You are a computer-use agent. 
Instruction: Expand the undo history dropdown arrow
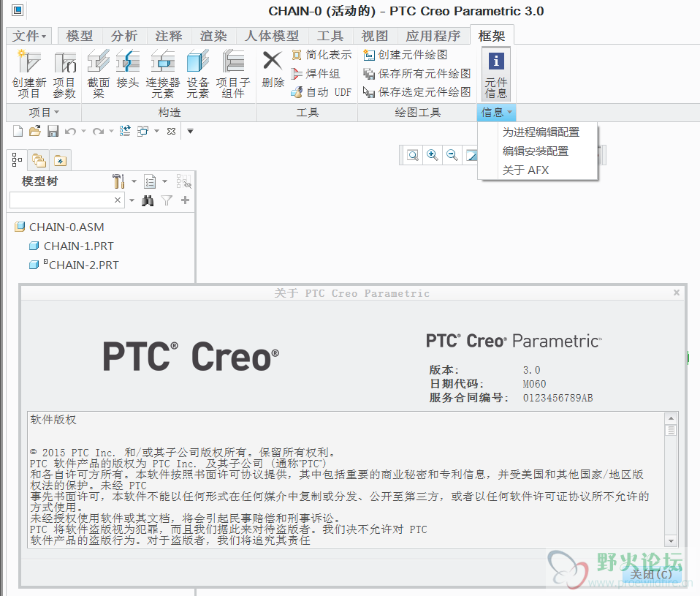(x=83, y=132)
